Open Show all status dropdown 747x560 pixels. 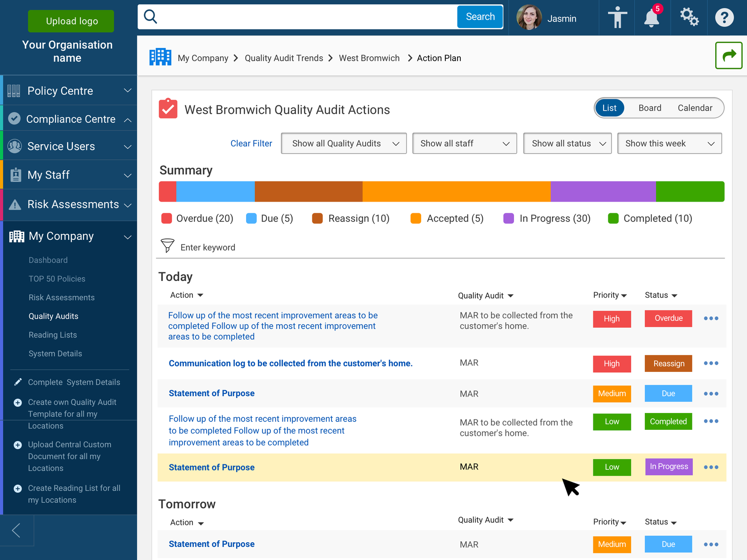(x=567, y=143)
